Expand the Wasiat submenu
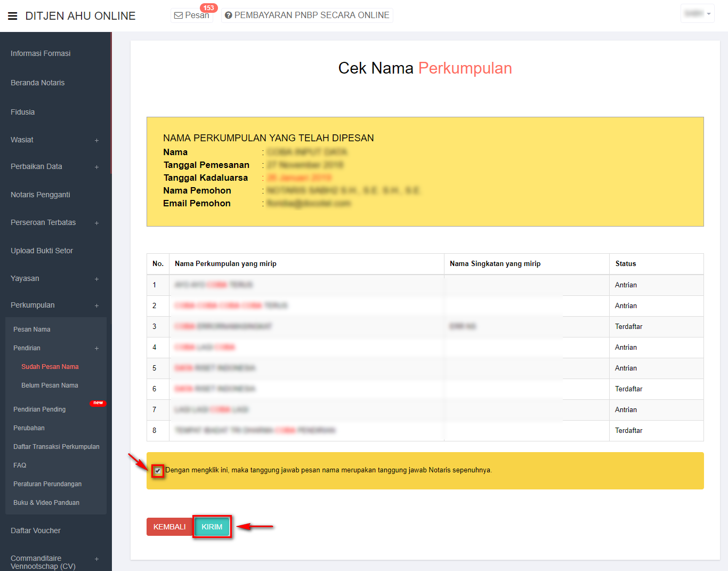This screenshot has height=571, width=728. click(x=96, y=140)
